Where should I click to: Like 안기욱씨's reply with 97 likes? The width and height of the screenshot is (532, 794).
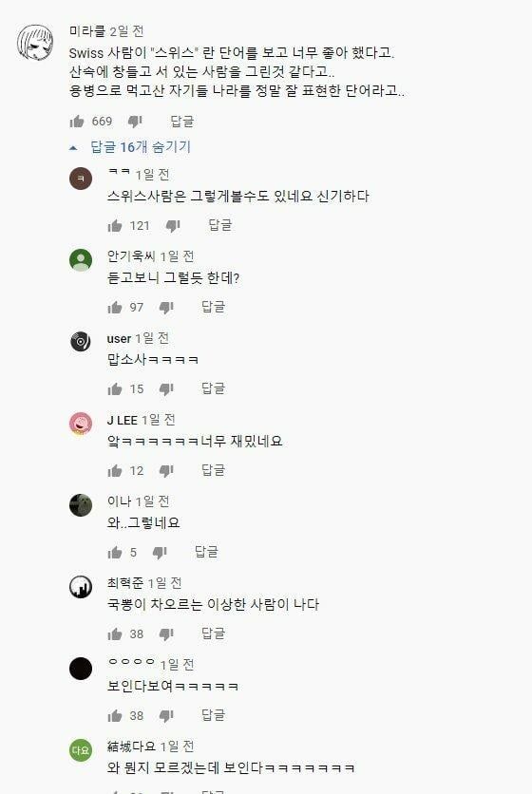click(115, 307)
